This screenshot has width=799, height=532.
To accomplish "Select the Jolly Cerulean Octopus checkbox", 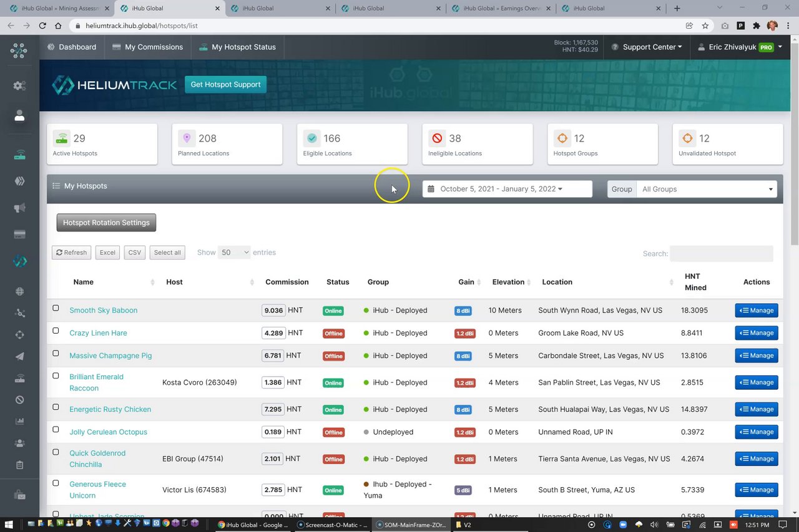I will [56, 430].
